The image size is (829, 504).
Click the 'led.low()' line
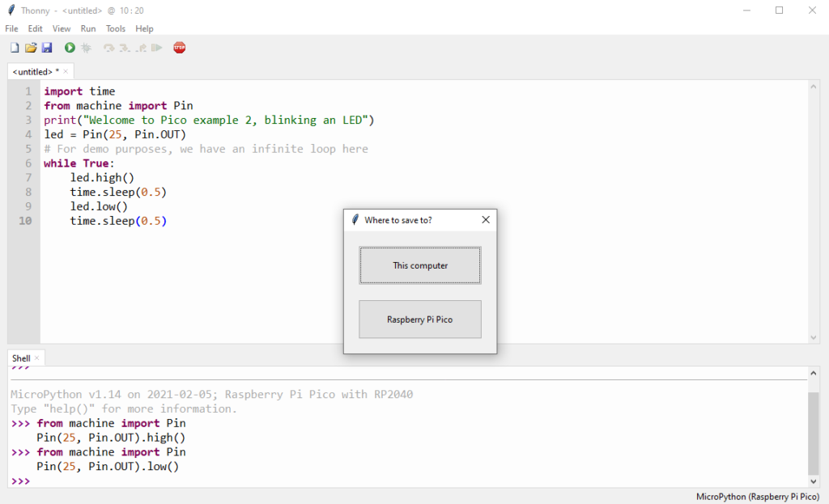pyautogui.click(x=99, y=206)
